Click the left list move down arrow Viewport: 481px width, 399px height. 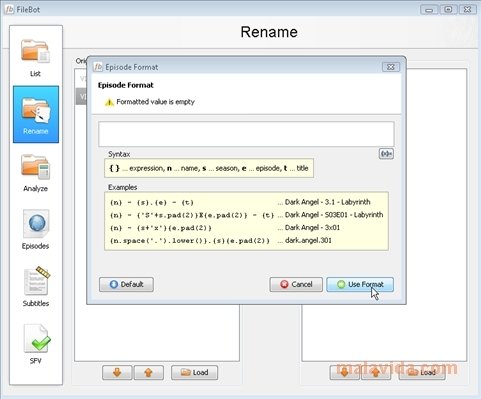pyautogui.click(x=117, y=372)
